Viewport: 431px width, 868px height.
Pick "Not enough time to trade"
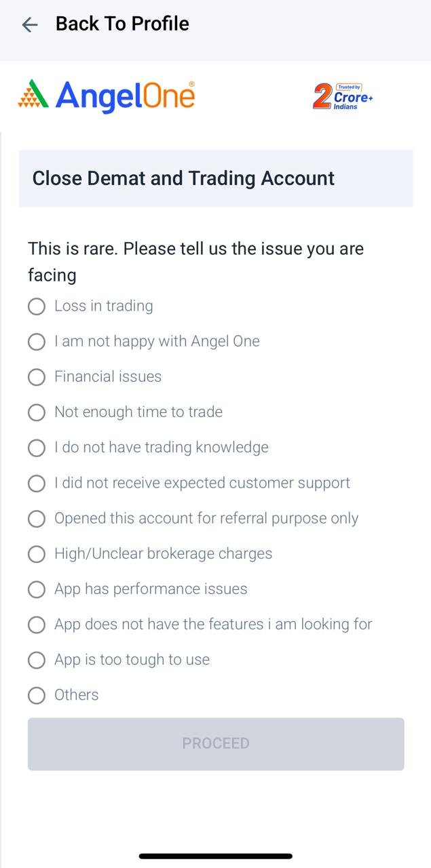pyautogui.click(x=37, y=412)
